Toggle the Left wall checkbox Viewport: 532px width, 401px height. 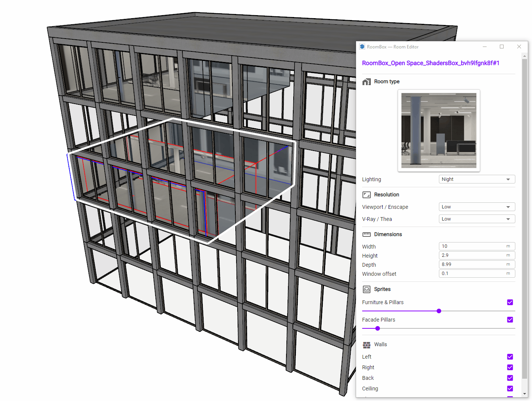(510, 357)
